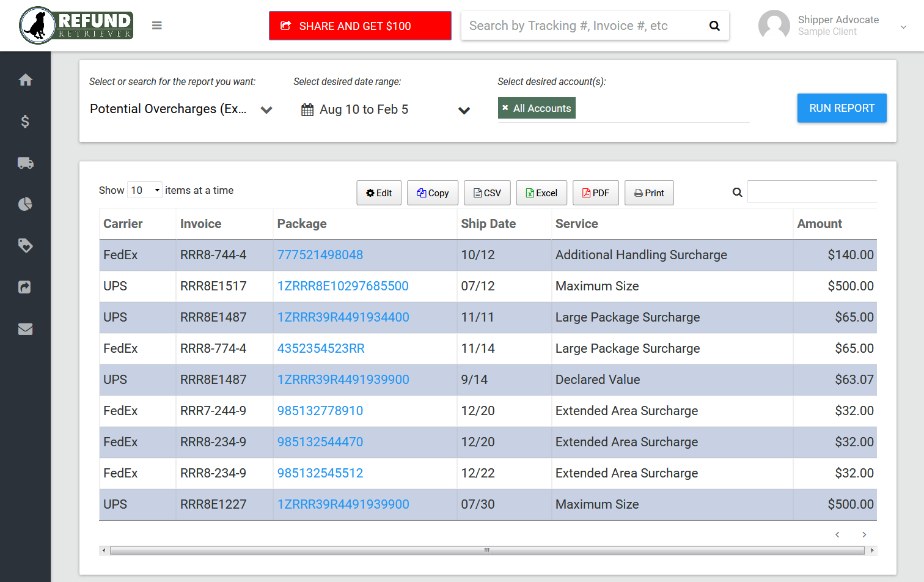Open the share arrow sidebar icon
The image size is (924, 582).
pyautogui.click(x=25, y=287)
